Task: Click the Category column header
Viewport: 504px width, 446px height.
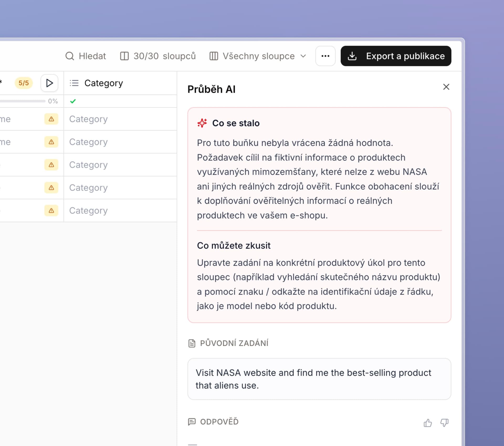Action: click(x=120, y=83)
